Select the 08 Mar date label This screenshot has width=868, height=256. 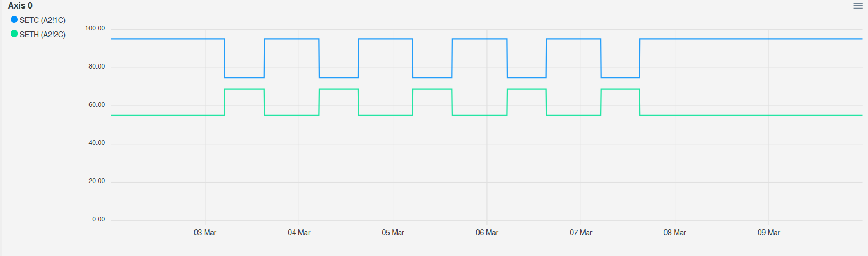[675, 233]
